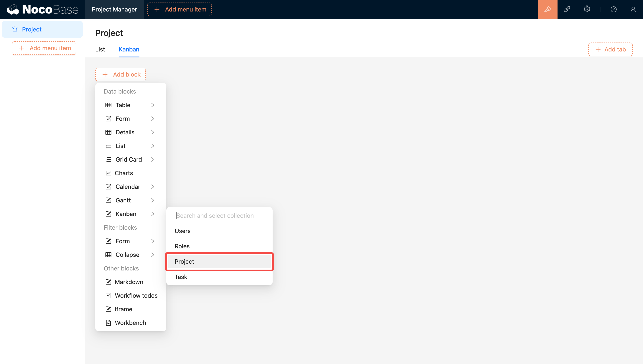Viewport: 643px width, 364px height.
Task: Select the Charts block entry
Action: (x=131, y=173)
